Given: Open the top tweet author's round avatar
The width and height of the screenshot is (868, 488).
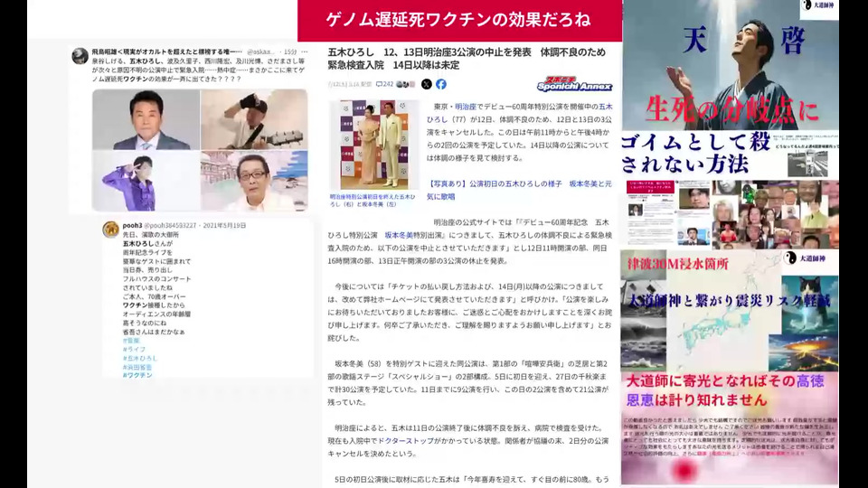Looking at the screenshot, I should pos(80,56).
